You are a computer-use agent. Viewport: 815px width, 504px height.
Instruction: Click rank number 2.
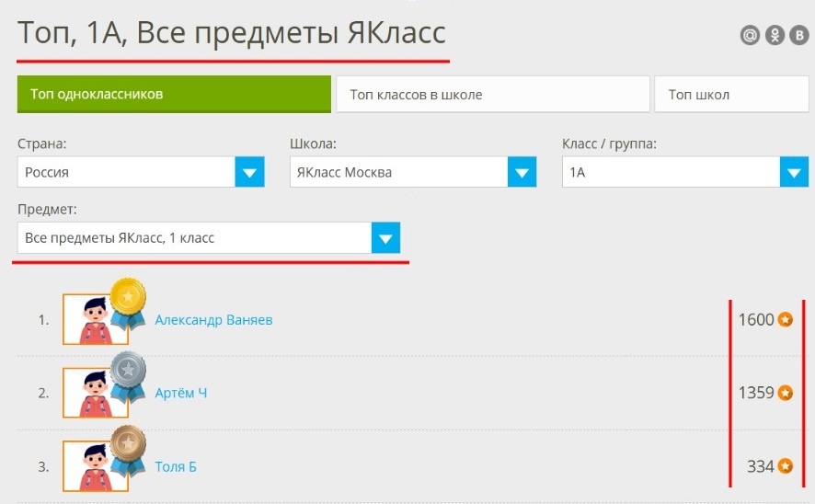coord(43,394)
